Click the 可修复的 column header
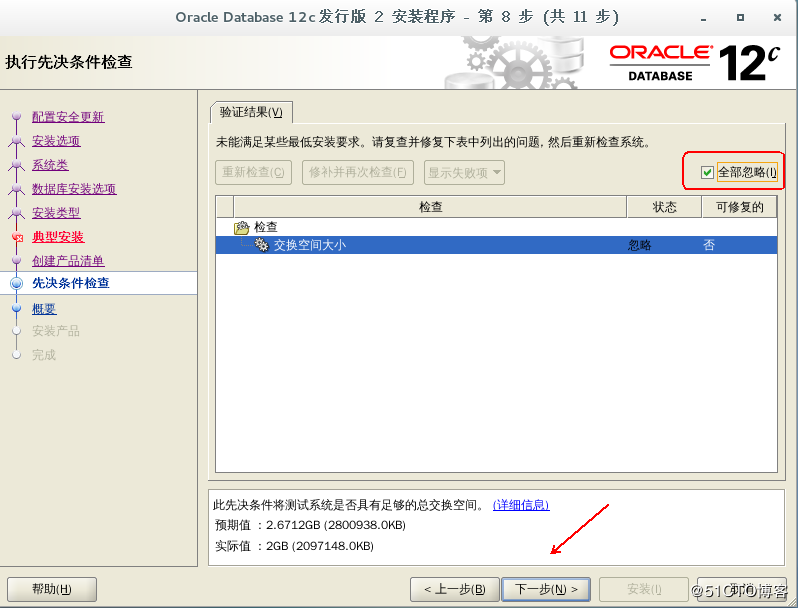 click(739, 207)
